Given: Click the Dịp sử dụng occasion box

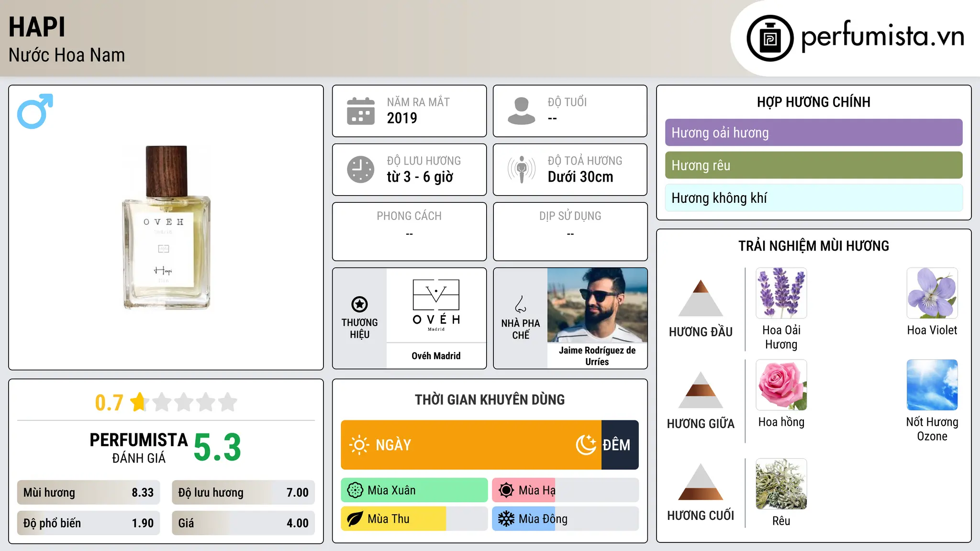Looking at the screenshot, I should pos(570,231).
